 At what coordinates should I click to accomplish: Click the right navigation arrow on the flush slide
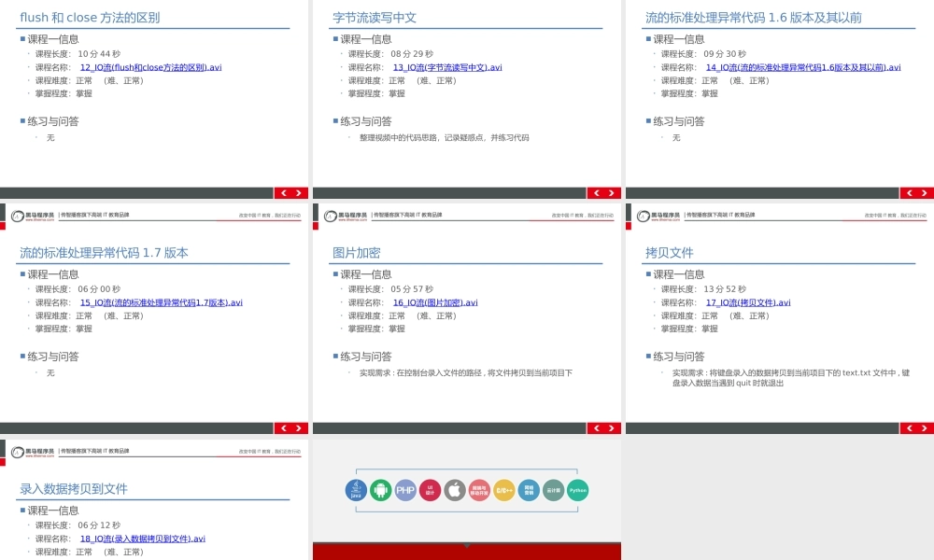[298, 192]
